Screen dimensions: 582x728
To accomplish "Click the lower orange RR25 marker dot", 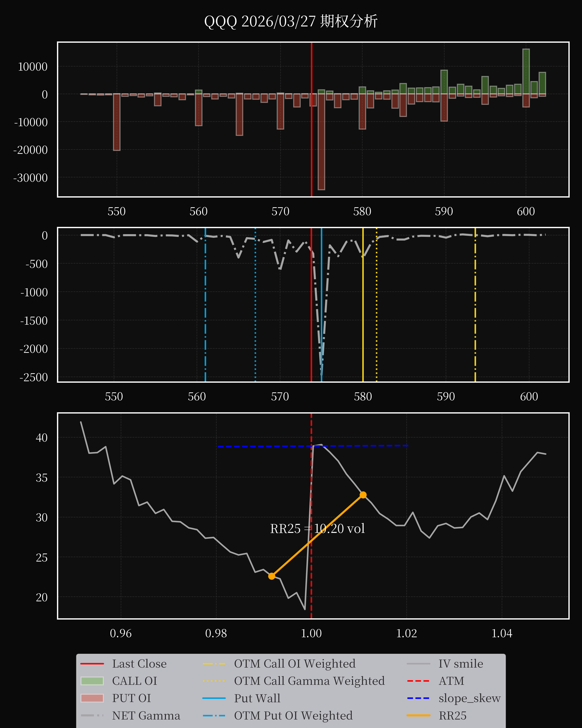I will 272,576.
